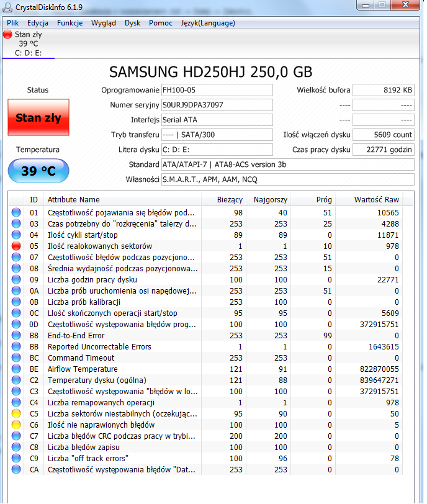Open the Wygląd menu
Image resolution: width=427 pixels, height=504 pixels.
point(104,23)
